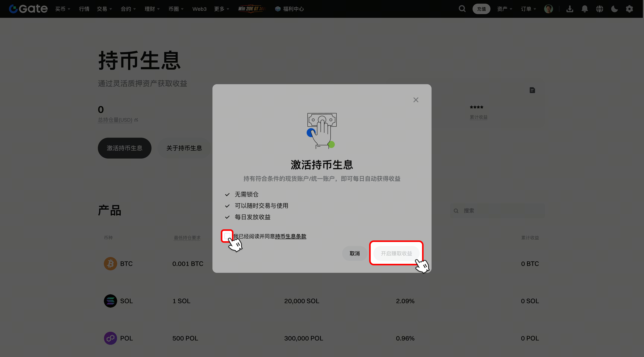Screen dimensions: 644x357
Task: Toggle holdings visibility icon beside 总持仓量(USD)
Action: point(136,120)
